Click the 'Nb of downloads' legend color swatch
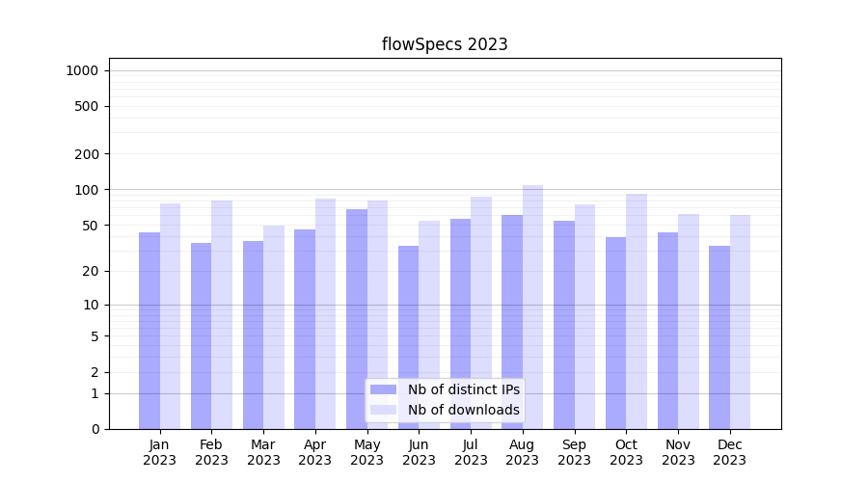Viewport: 868px width, 482px height. [383, 410]
